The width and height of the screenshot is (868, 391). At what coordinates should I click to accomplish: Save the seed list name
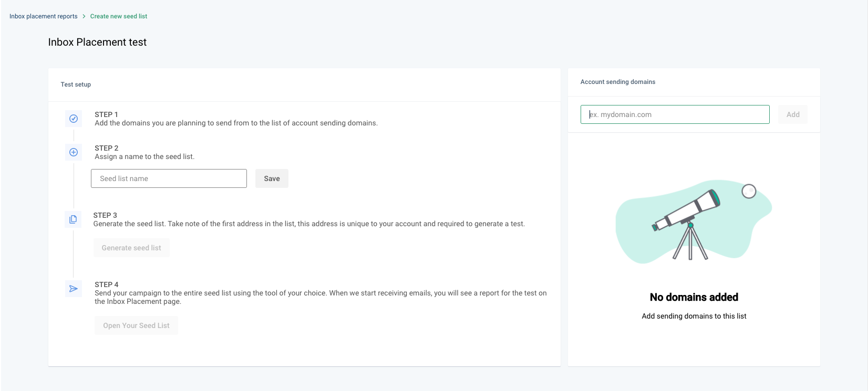point(272,178)
